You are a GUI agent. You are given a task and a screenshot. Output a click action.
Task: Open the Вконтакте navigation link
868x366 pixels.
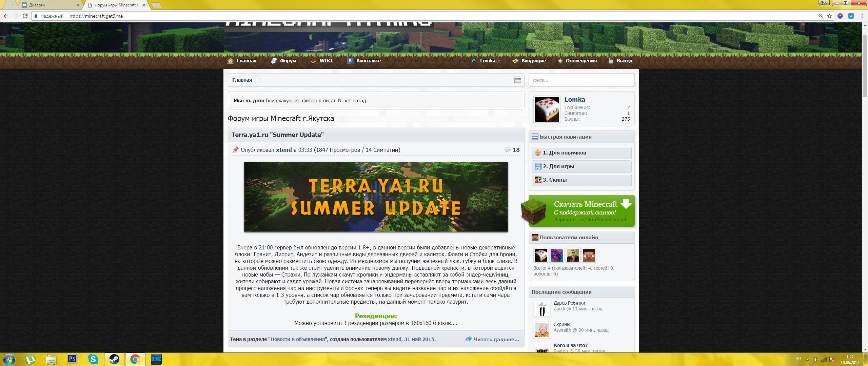pos(364,61)
